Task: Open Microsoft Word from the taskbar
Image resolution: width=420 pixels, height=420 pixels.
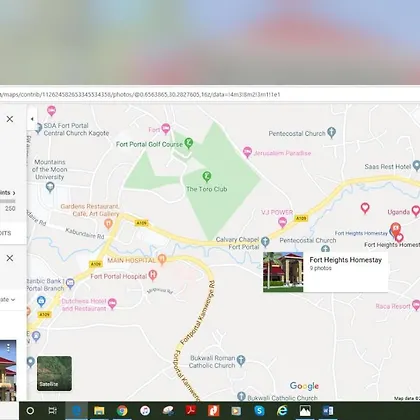Action: [328, 411]
